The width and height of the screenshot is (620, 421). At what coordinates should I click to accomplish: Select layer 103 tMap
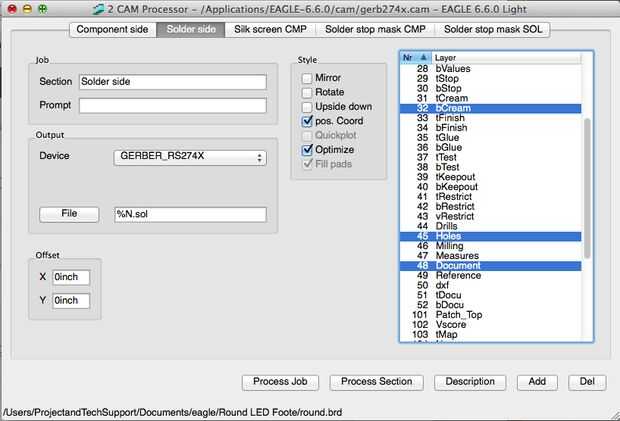[491, 335]
